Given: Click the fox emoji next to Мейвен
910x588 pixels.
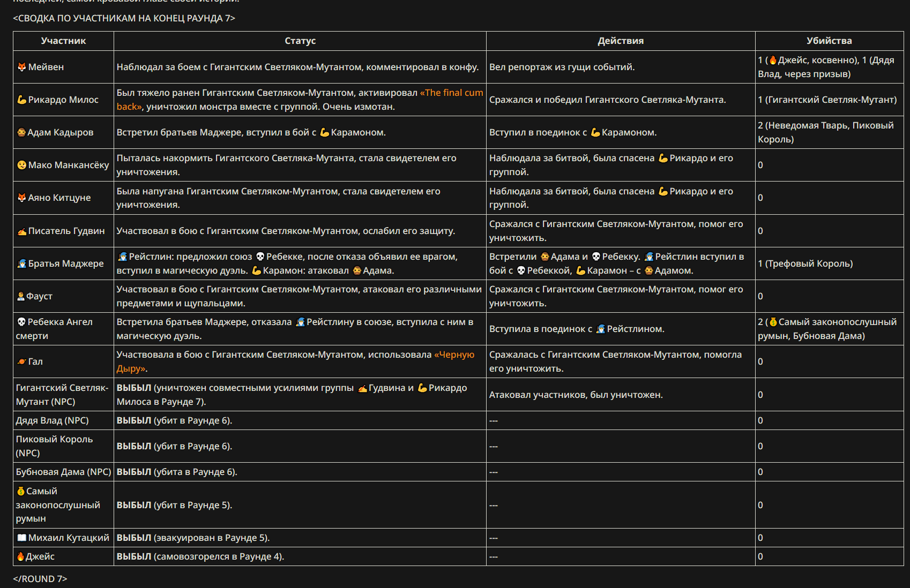Looking at the screenshot, I should pyautogui.click(x=21, y=67).
